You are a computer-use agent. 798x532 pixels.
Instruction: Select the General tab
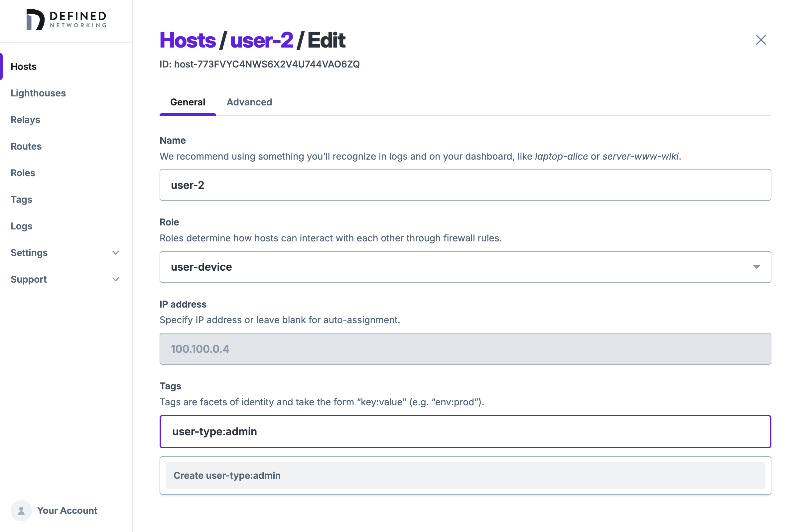coord(188,102)
